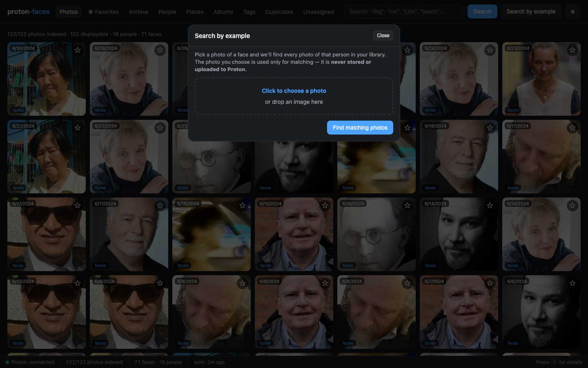This screenshot has width=588, height=368.
Task: Open the Duplicates tab
Action: (279, 12)
